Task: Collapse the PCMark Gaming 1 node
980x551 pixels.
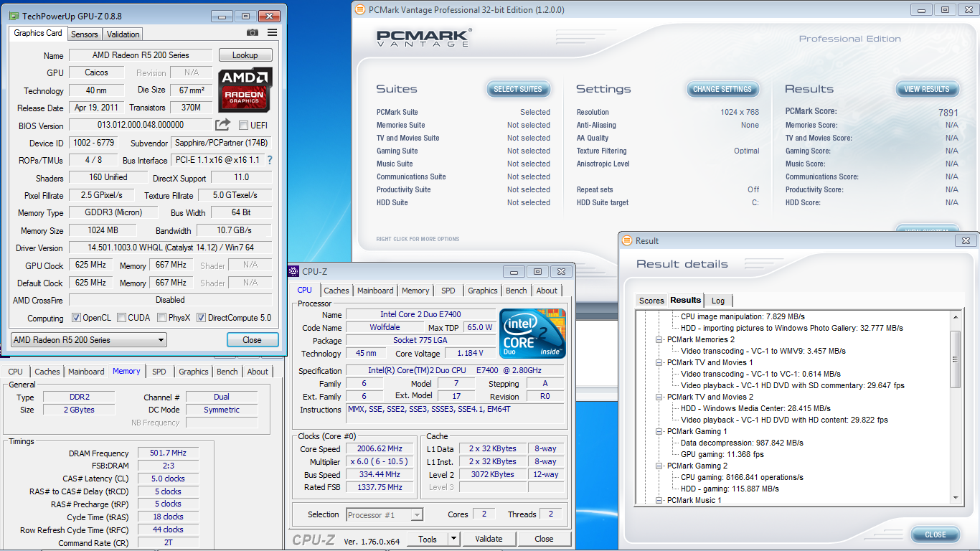Action: click(659, 431)
